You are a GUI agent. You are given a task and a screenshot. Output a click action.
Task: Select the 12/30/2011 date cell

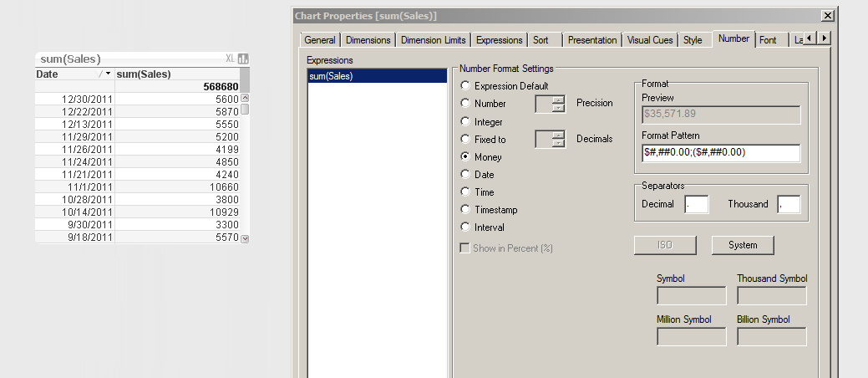pyautogui.click(x=74, y=100)
